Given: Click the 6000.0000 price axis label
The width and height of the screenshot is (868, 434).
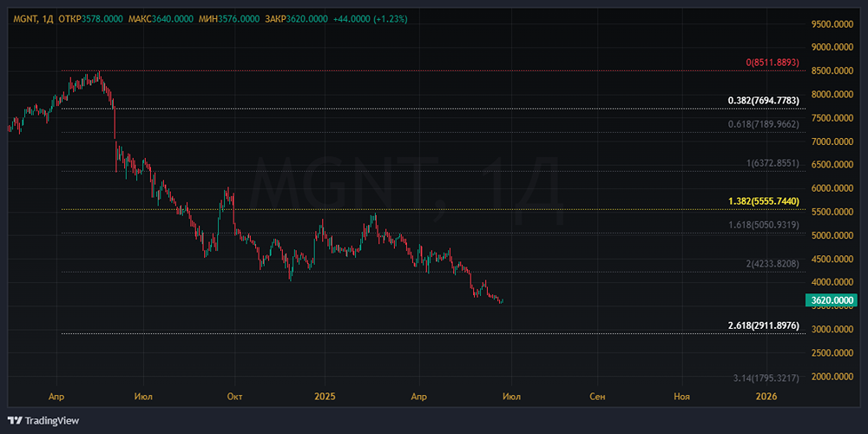Looking at the screenshot, I should [x=832, y=188].
